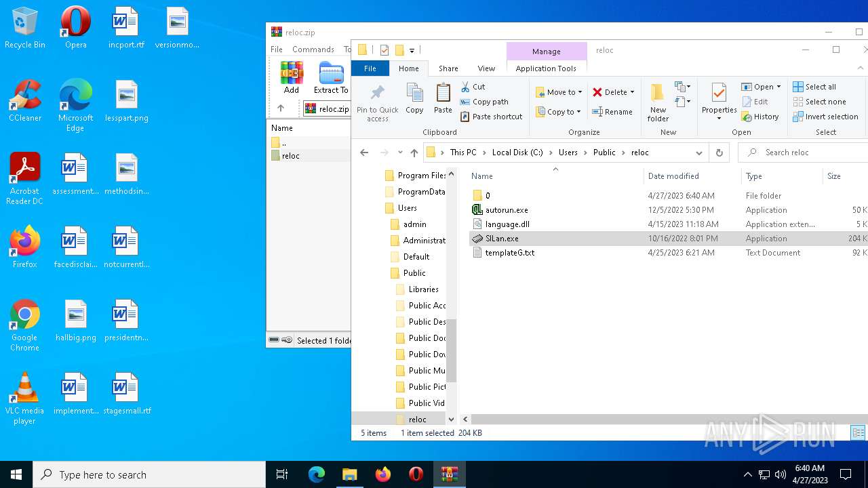Select hallbig.png on the desktop
Screen dimensions: 868x488
tap(75, 321)
